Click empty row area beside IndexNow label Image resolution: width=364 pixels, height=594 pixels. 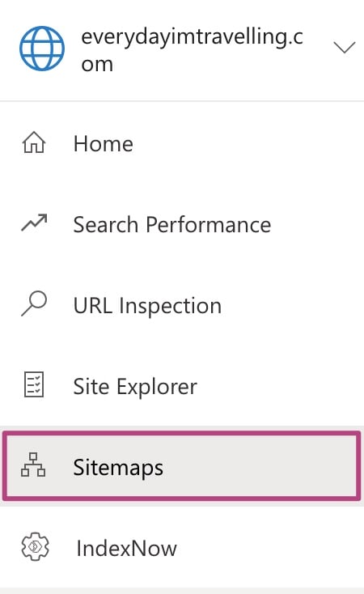pos(269,548)
